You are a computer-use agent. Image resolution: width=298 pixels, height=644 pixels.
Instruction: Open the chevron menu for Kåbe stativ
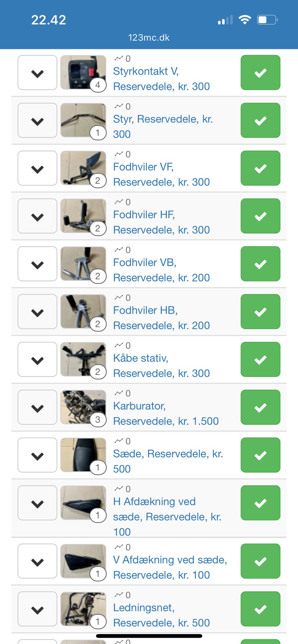(37, 359)
